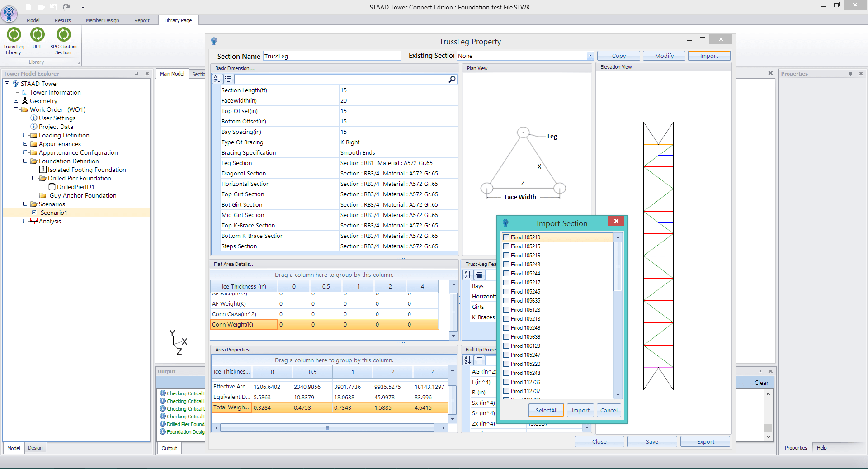This screenshot has width=868, height=469.
Task: Click the Import Section list scrollbar thumb
Action: pos(618,266)
